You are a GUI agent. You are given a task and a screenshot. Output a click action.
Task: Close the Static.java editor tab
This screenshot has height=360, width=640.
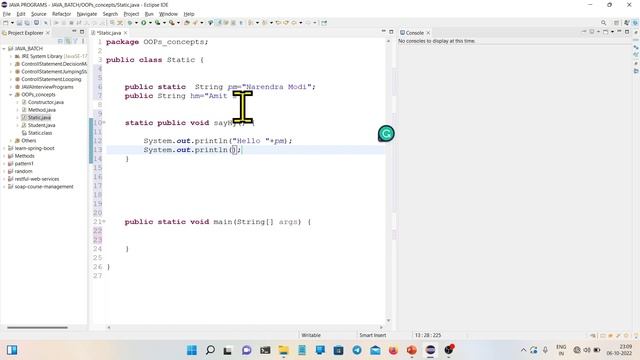tap(125, 33)
